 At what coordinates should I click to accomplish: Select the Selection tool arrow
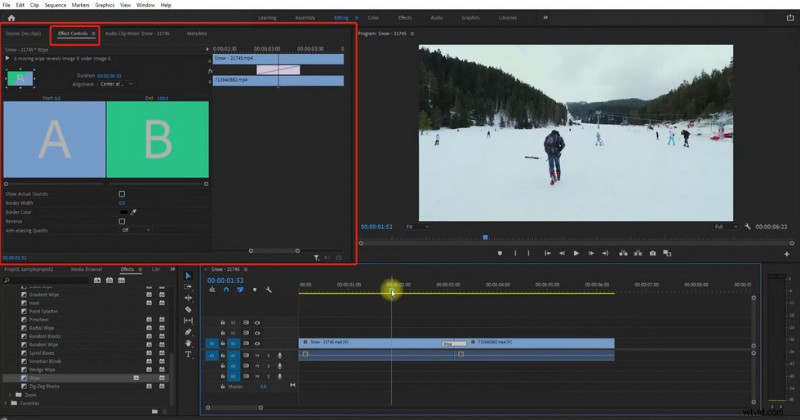point(188,276)
